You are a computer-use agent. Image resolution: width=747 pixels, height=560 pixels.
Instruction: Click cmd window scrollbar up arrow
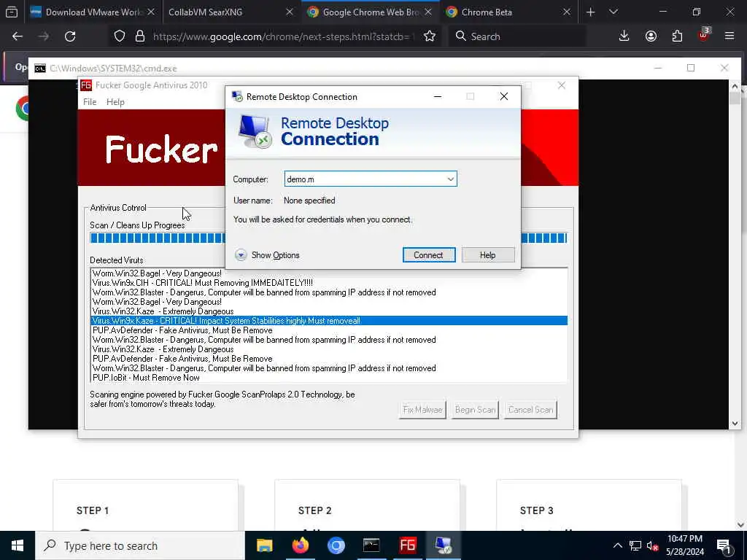(x=734, y=86)
